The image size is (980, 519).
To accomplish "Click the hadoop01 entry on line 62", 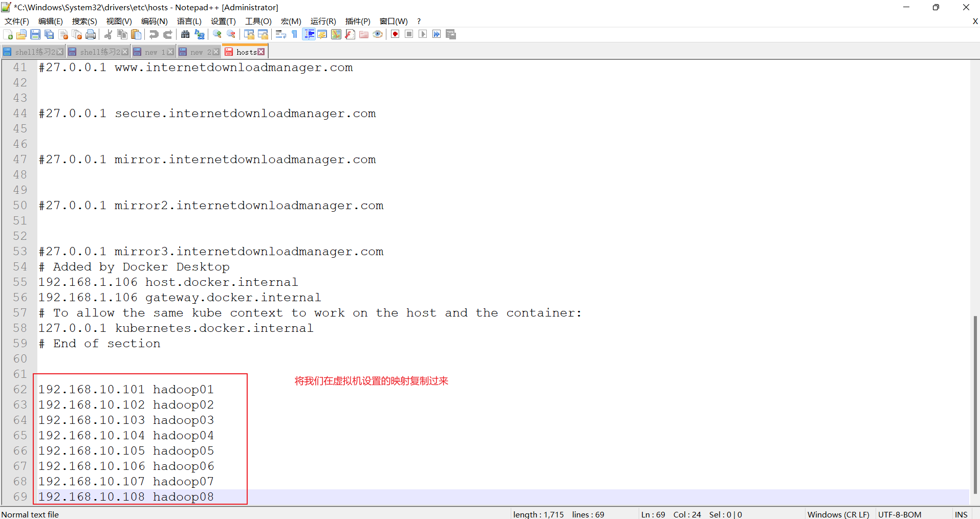I will point(183,390).
